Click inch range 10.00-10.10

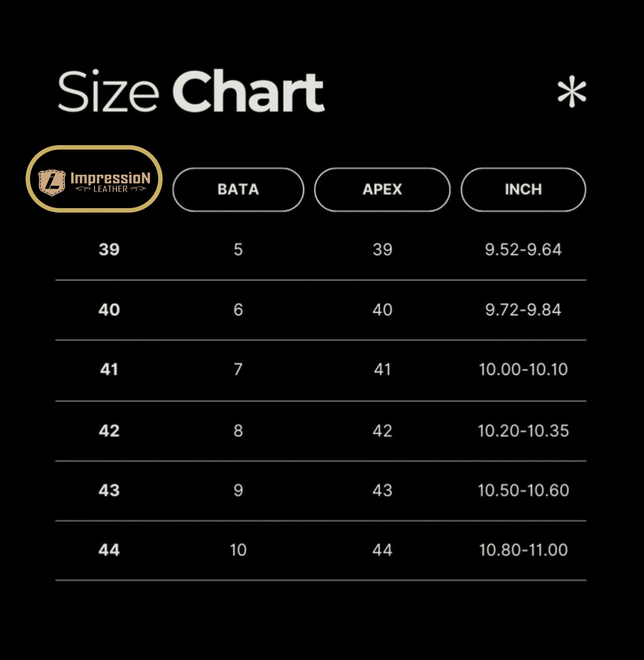point(523,369)
